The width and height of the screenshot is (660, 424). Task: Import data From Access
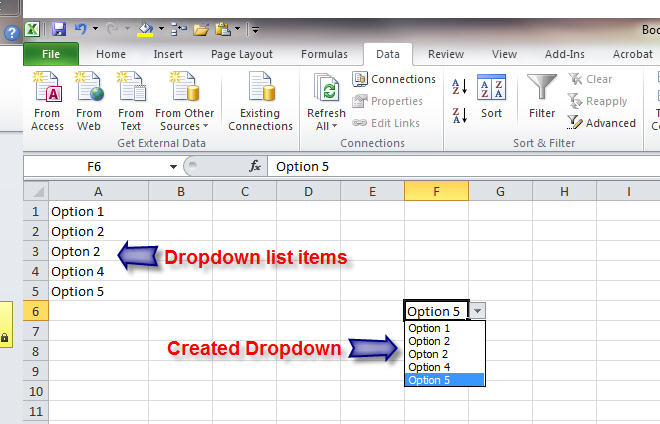click(47, 101)
